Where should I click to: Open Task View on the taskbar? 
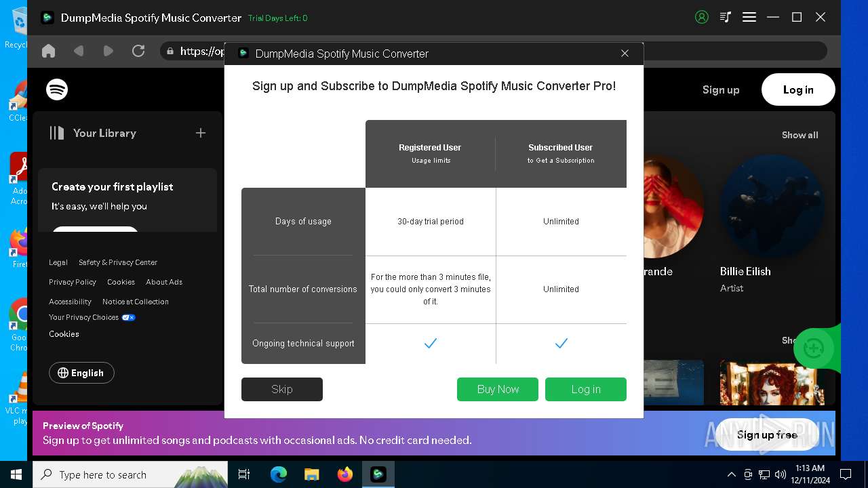click(x=244, y=474)
